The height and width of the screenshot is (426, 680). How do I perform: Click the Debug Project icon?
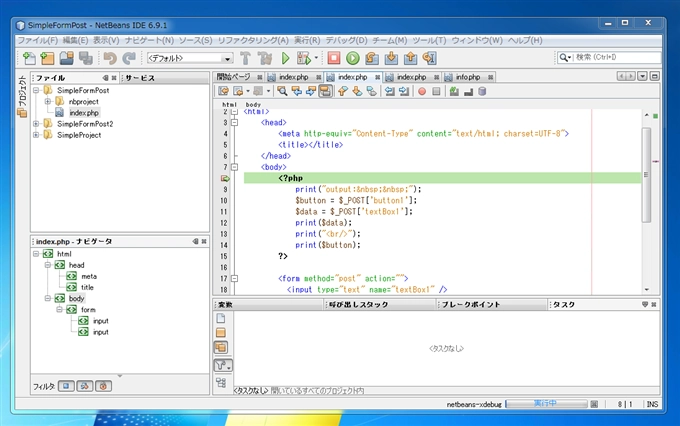(303, 58)
